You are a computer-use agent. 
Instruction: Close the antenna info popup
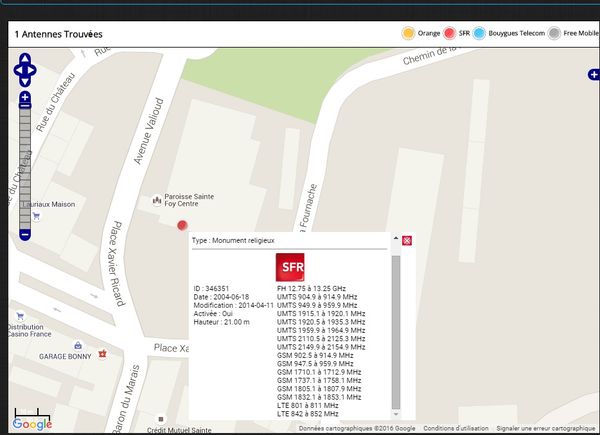click(x=407, y=240)
